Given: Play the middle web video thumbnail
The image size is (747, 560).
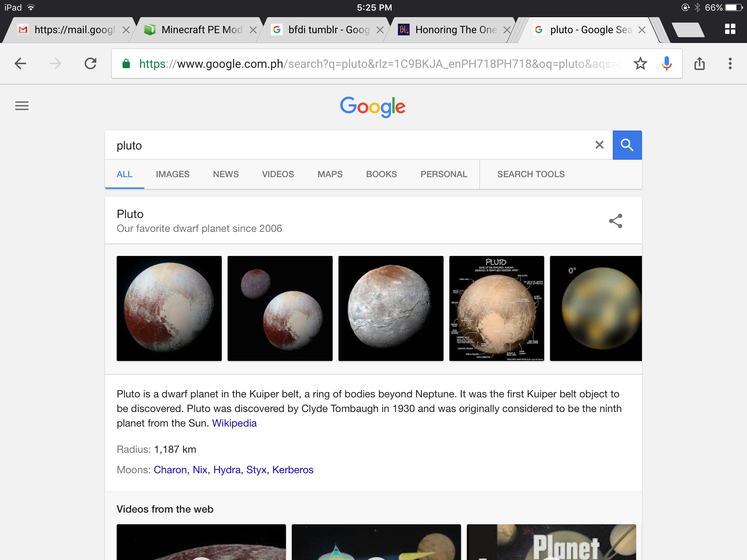Looking at the screenshot, I should pyautogui.click(x=376, y=542).
